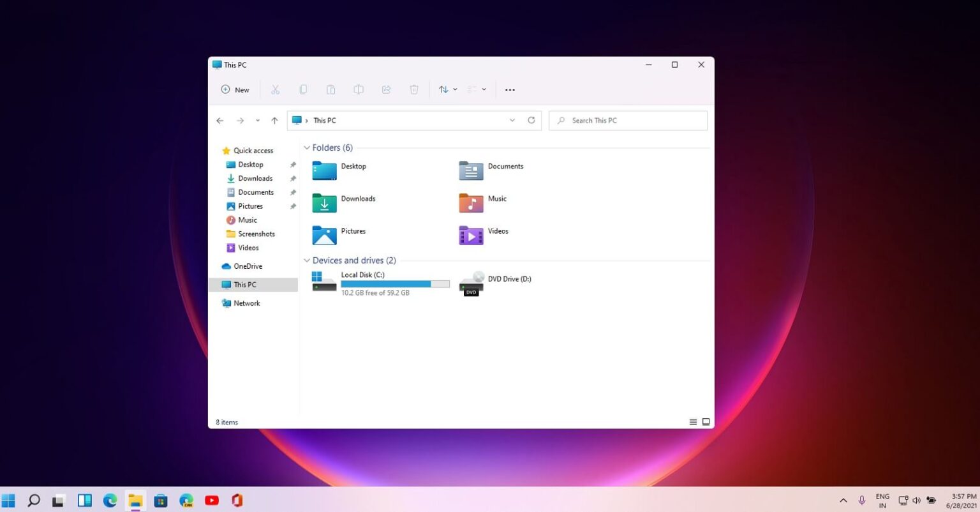Image resolution: width=980 pixels, height=512 pixels.
Task: Select the Paste icon
Action: pyautogui.click(x=330, y=89)
